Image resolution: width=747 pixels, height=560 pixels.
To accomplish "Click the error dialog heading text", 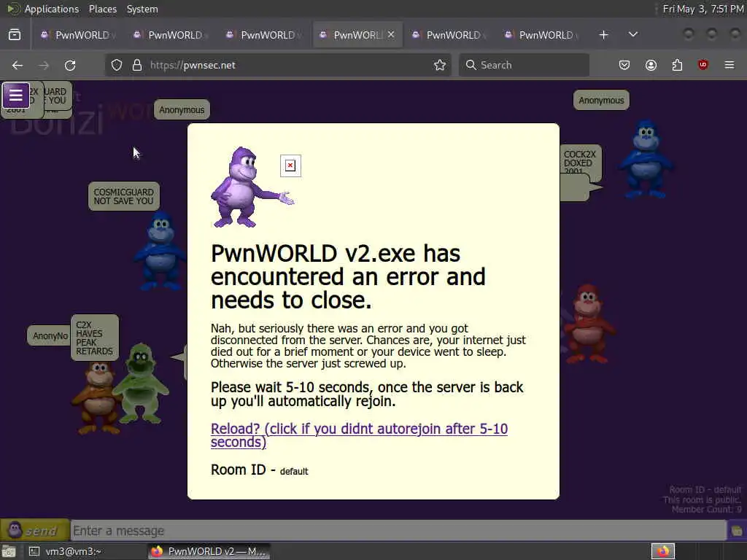I will click(348, 276).
